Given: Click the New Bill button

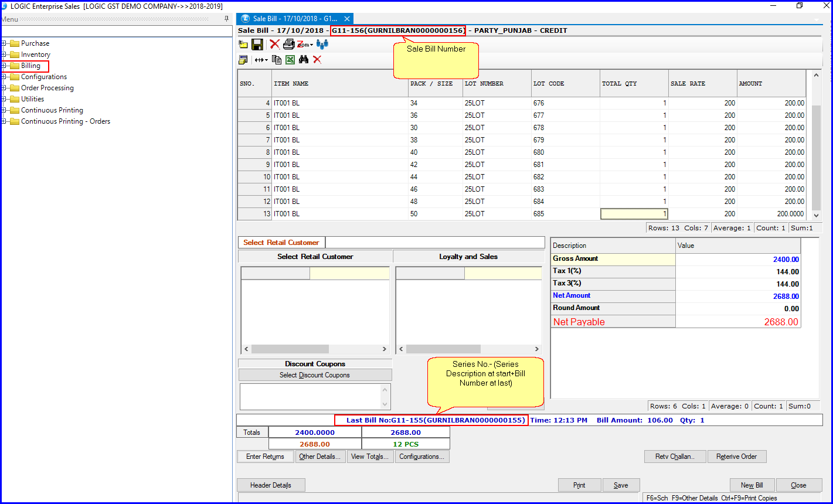Looking at the screenshot, I should (x=752, y=485).
